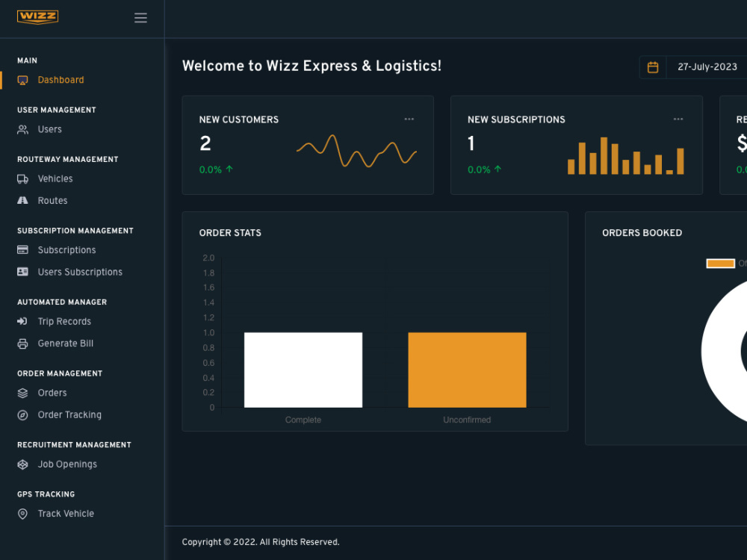Image resolution: width=747 pixels, height=560 pixels.
Task: Open the New Subscriptions card options menu
Action: pyautogui.click(x=678, y=119)
